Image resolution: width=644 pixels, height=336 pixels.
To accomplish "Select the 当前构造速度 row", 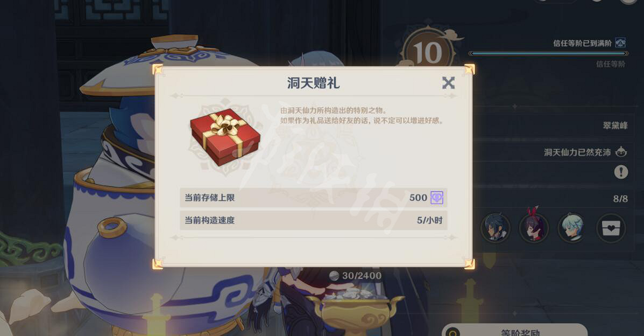I will point(313,220).
